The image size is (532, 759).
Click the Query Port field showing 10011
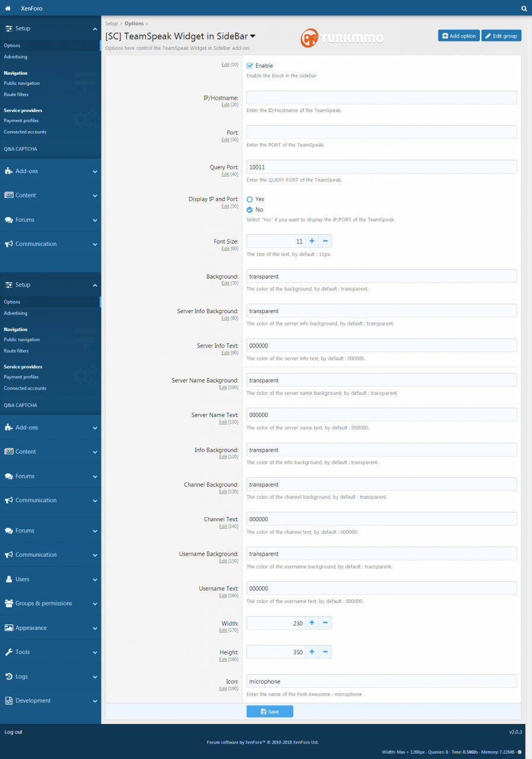click(x=381, y=167)
